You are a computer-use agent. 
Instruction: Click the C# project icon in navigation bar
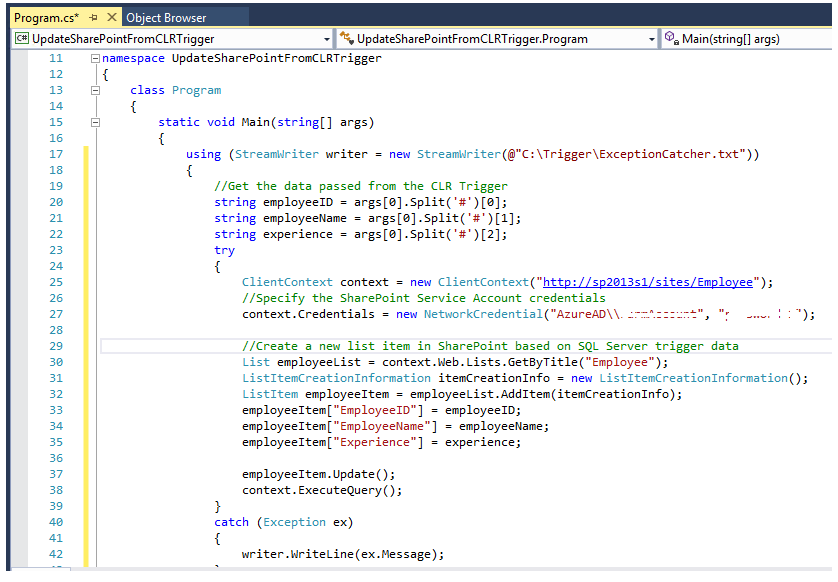[x=22, y=38]
